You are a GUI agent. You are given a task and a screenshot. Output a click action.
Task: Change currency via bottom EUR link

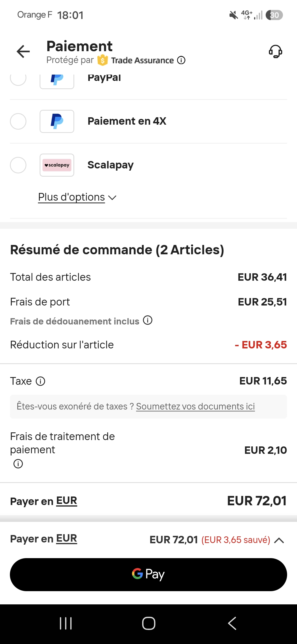point(67,538)
